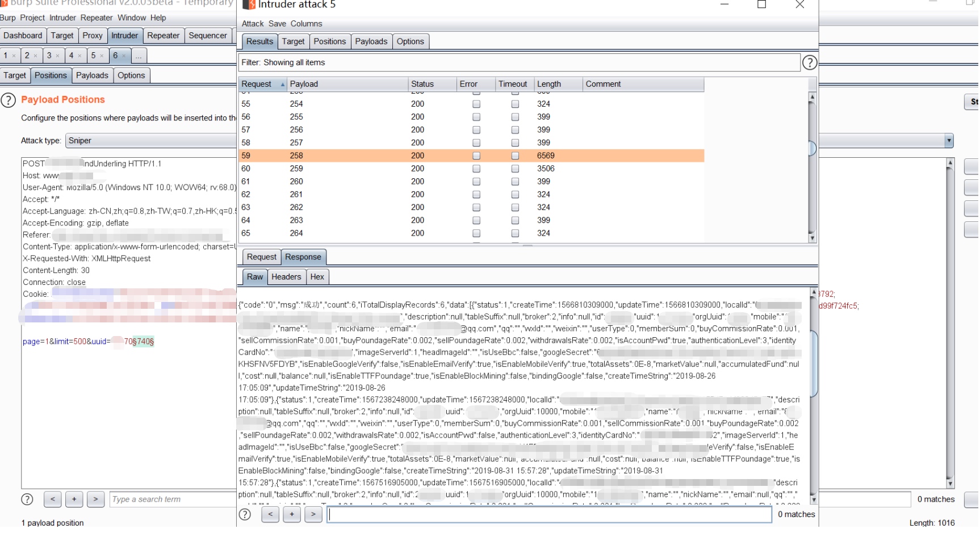Toggle Error checkbox for request 61
Image resolution: width=980 pixels, height=533 pixels.
[476, 182]
